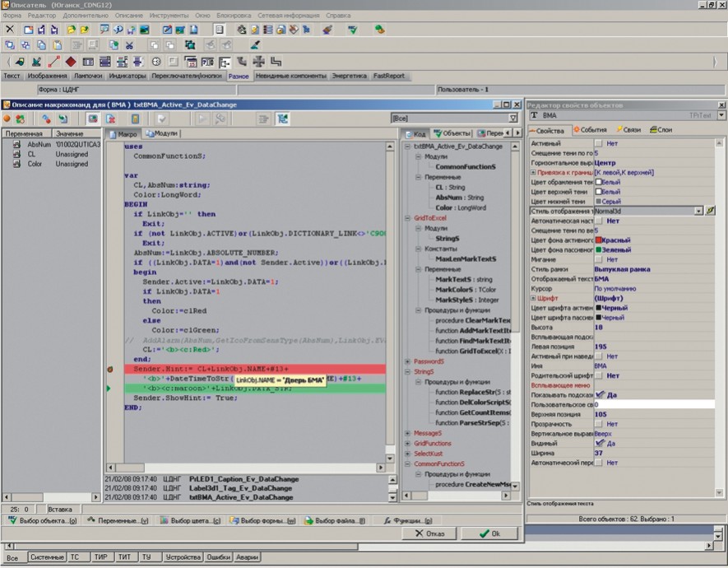Open the Normal3d style dropdown arrow
728x568 pixels.
click(x=698, y=211)
